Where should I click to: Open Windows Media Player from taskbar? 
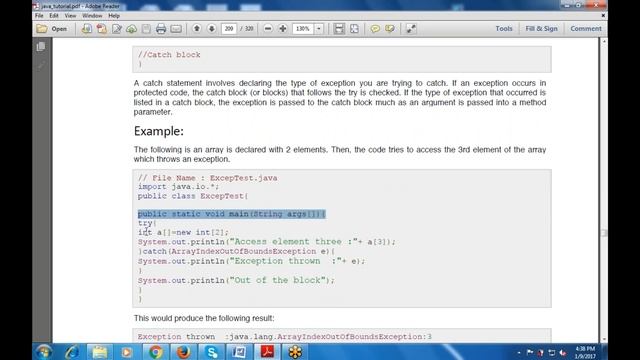pos(127,351)
